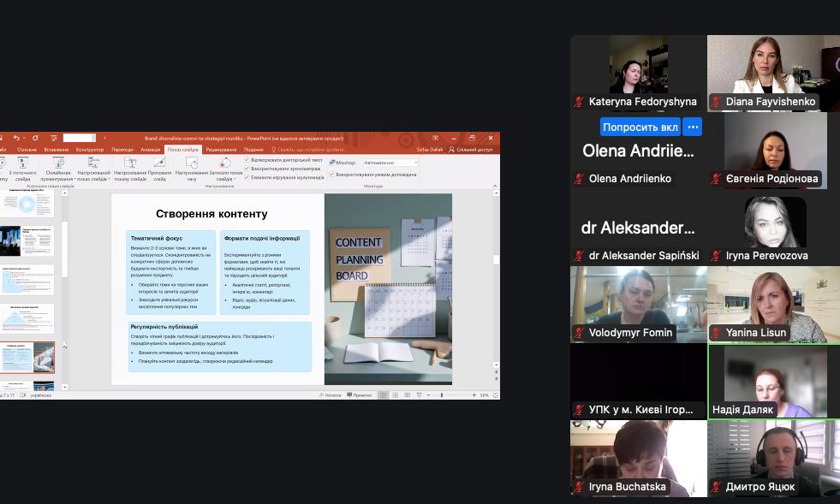The width and height of the screenshot is (840, 504).
Task: Click muted mic icon of Kateryna Fedoryshyna
Action: [579, 102]
